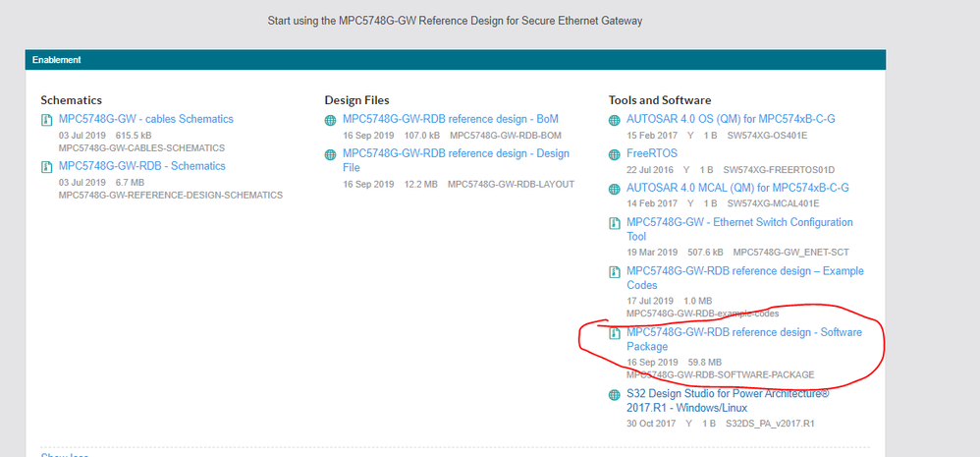Click globe icon beside Design File
This screenshot has height=457, width=980.
tap(330, 154)
